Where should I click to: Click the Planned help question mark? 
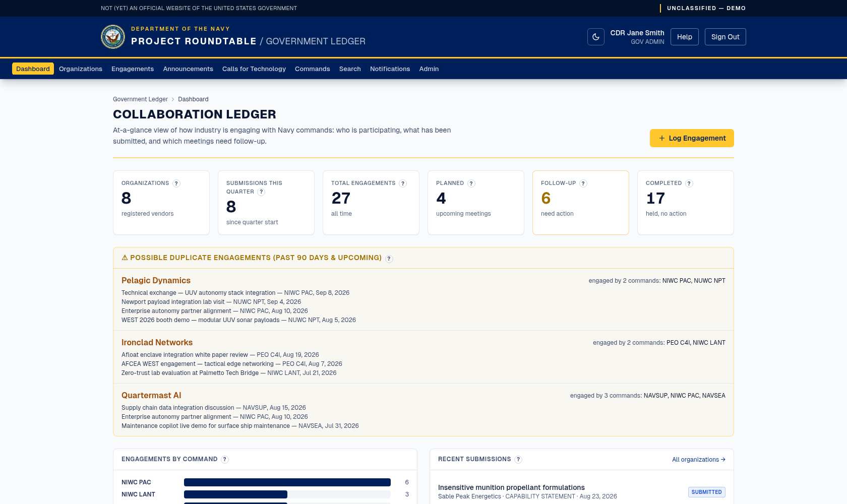(471, 183)
